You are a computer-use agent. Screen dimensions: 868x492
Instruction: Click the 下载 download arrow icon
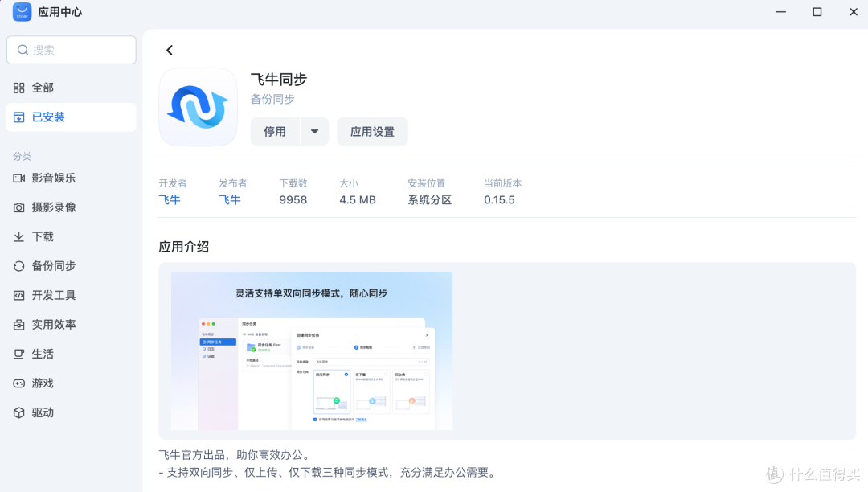18,237
